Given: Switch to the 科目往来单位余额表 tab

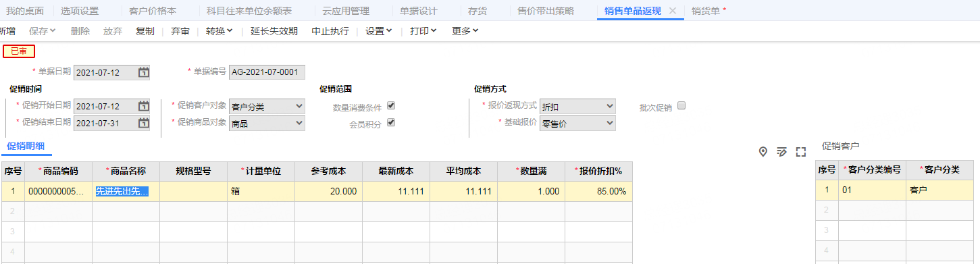Looking at the screenshot, I should pos(249,11).
